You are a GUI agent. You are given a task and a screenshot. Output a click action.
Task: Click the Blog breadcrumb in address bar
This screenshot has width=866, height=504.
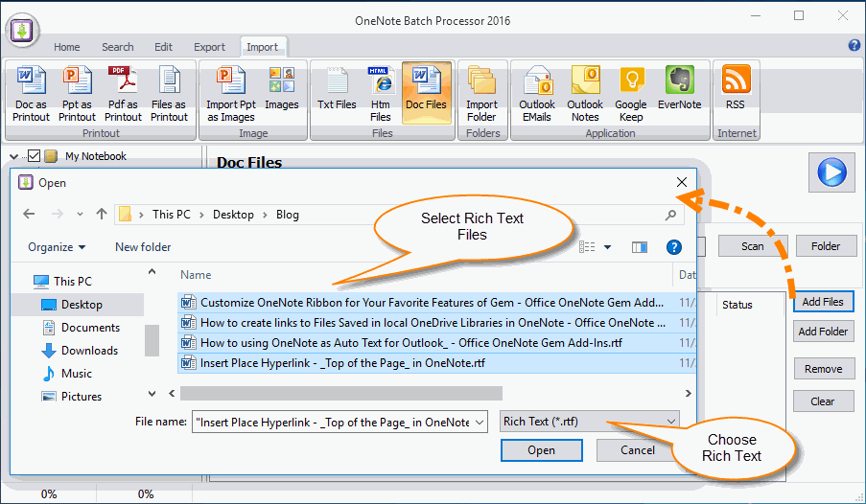pyautogui.click(x=287, y=215)
